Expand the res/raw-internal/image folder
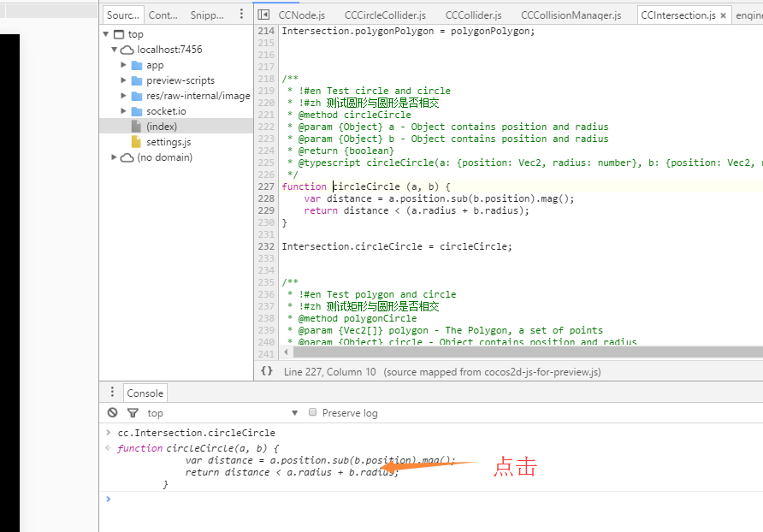This screenshot has width=763, height=532. [x=123, y=96]
